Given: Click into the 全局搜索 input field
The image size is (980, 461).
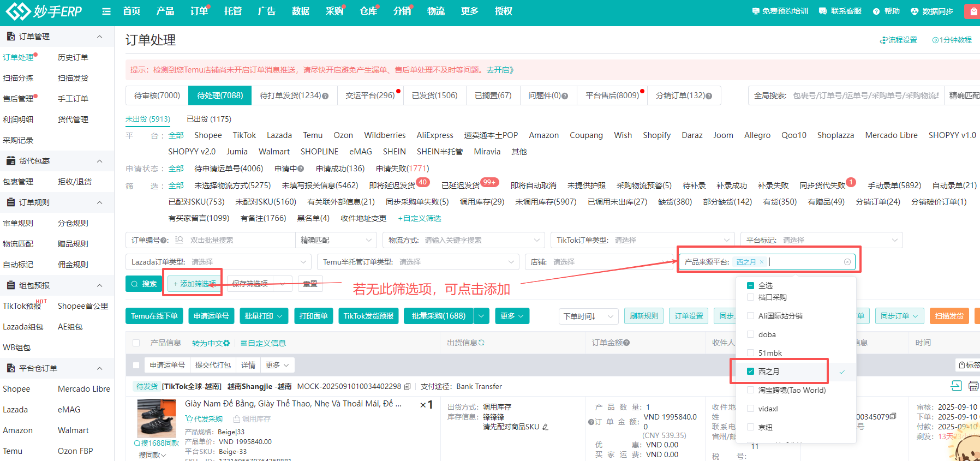Looking at the screenshot, I should (x=866, y=95).
